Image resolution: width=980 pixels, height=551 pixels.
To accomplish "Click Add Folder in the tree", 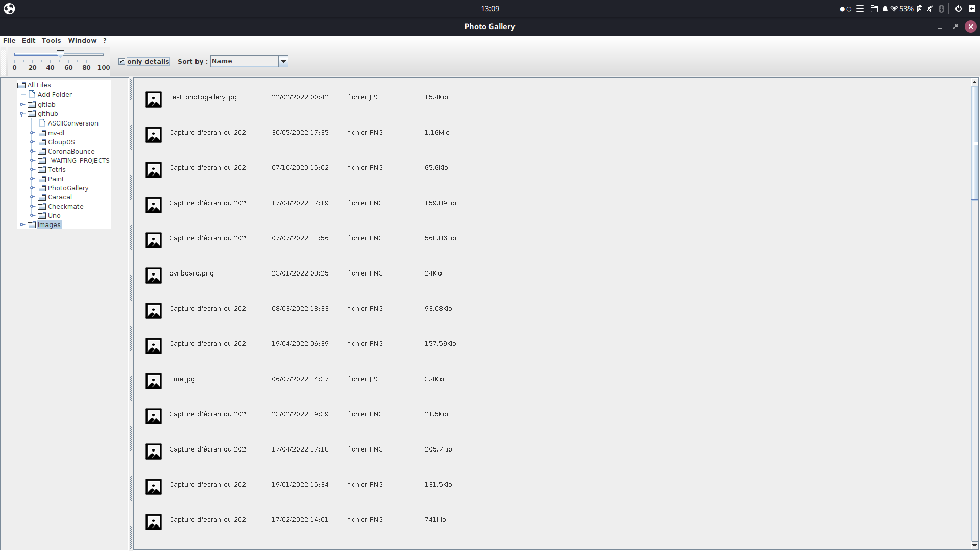I will pyautogui.click(x=55, y=95).
